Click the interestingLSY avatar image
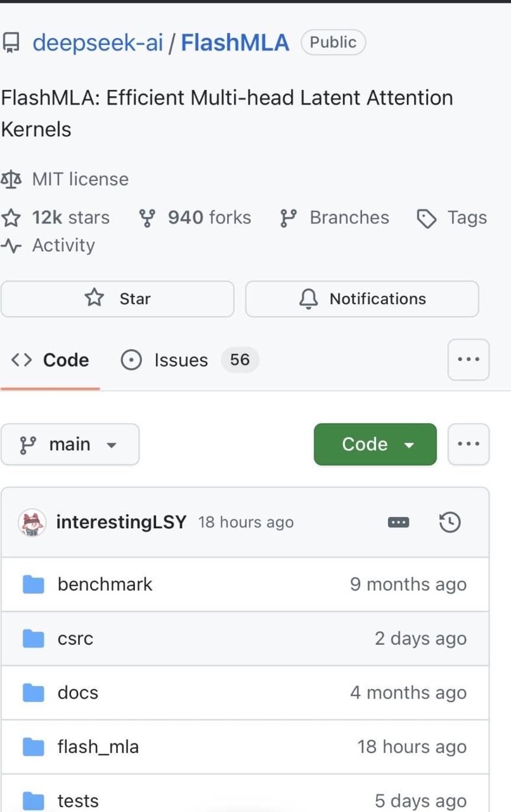The image size is (511, 812). [x=32, y=522]
